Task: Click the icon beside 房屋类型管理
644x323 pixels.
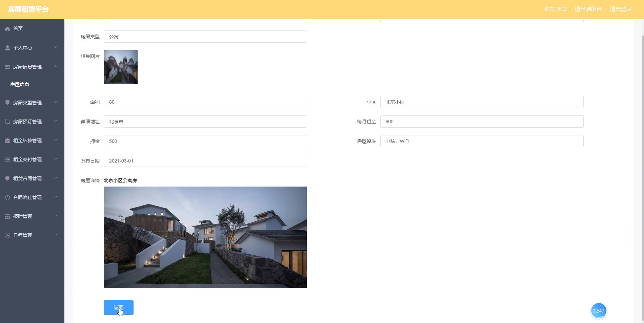Action: click(x=7, y=103)
